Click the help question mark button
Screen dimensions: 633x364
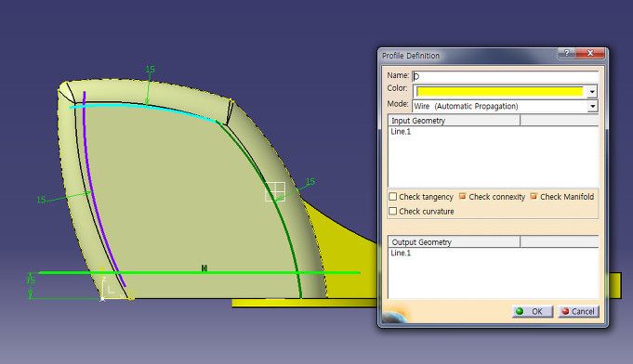[x=566, y=53]
